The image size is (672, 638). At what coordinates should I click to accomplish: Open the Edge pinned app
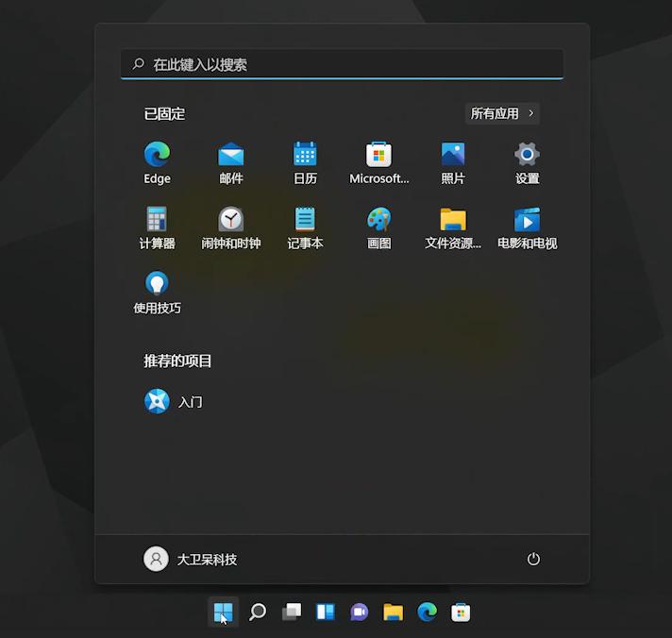tap(157, 163)
